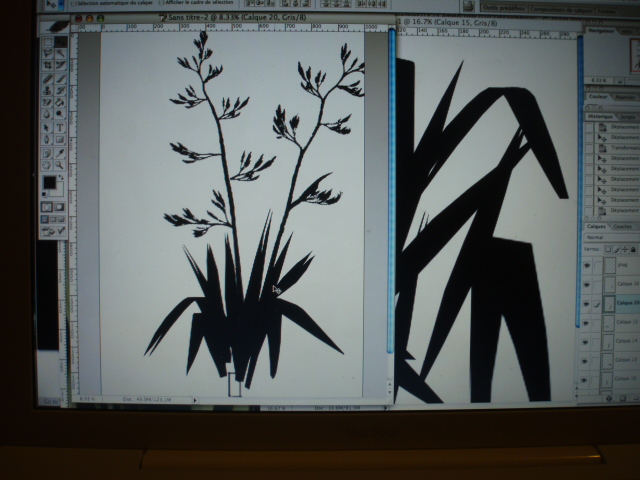Viewport: 640px width, 480px height.
Task: Select the Lasso tool
Action: (48, 53)
